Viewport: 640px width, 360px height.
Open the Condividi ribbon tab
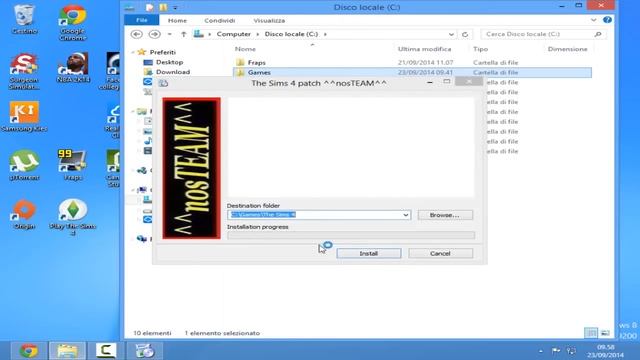click(220, 20)
